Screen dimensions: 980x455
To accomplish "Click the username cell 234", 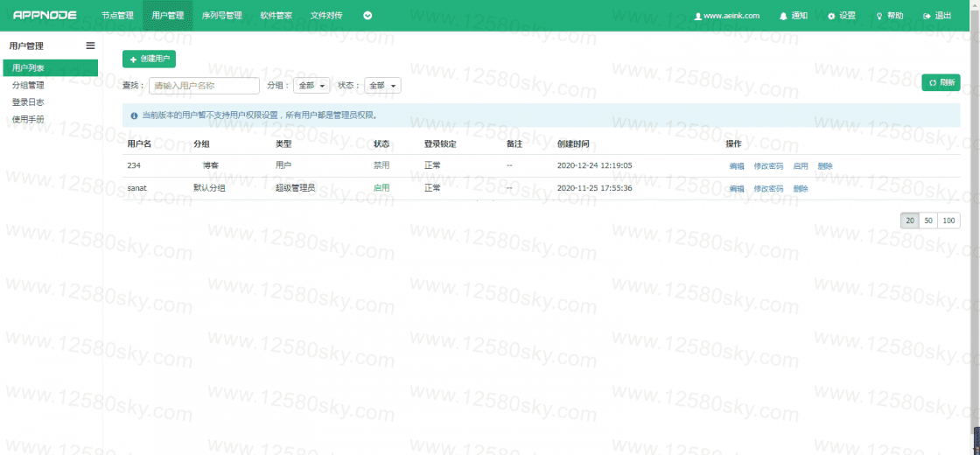I will click(x=133, y=165).
